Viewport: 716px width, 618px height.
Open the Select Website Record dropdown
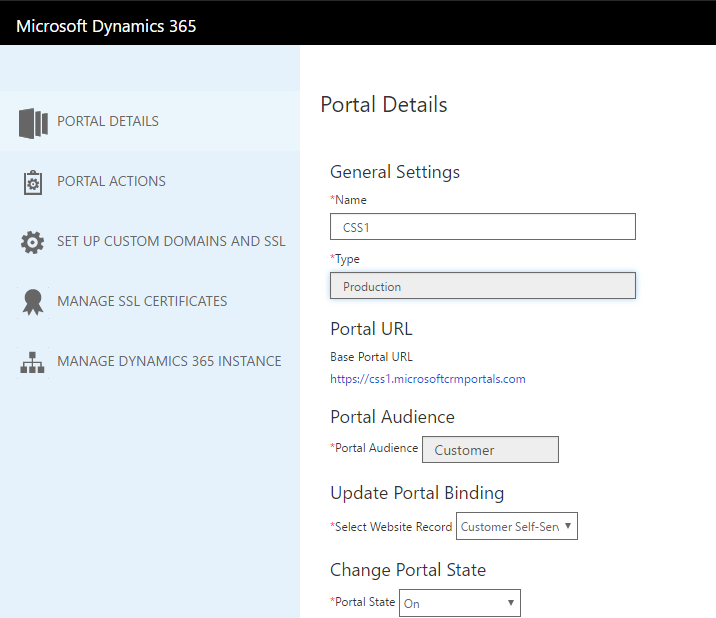(x=516, y=526)
